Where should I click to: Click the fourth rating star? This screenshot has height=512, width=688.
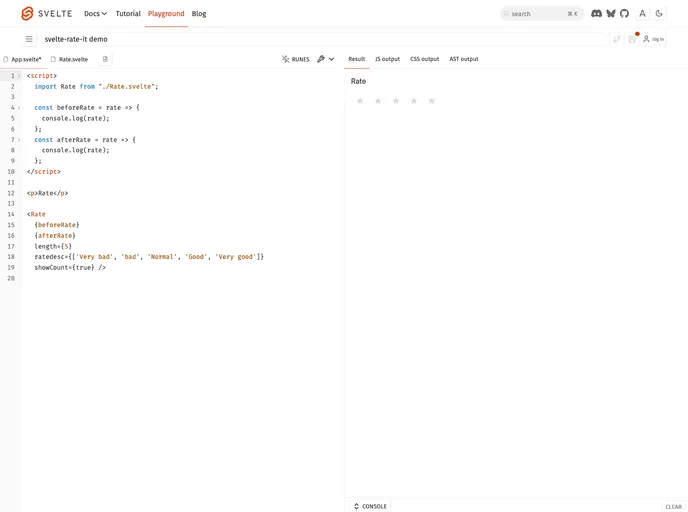[414, 101]
